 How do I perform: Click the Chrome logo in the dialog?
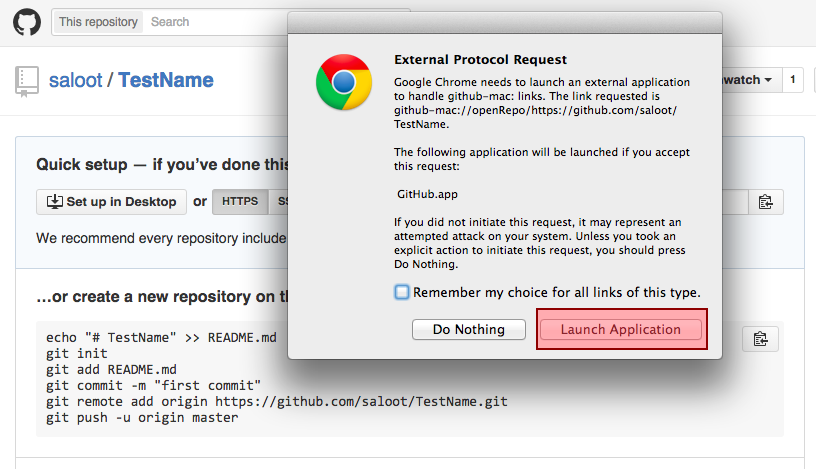coord(343,82)
